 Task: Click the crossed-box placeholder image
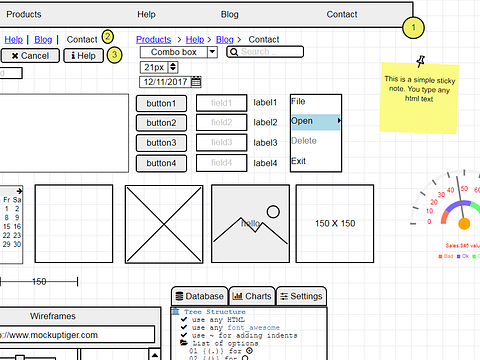164,224
